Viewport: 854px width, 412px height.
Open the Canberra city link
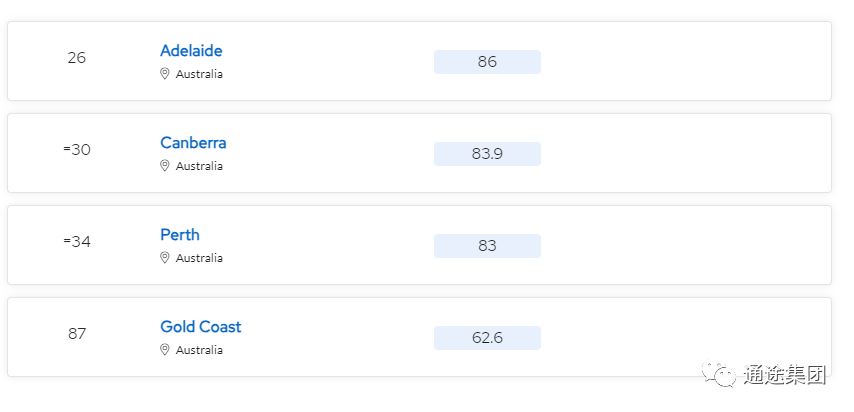(x=193, y=143)
